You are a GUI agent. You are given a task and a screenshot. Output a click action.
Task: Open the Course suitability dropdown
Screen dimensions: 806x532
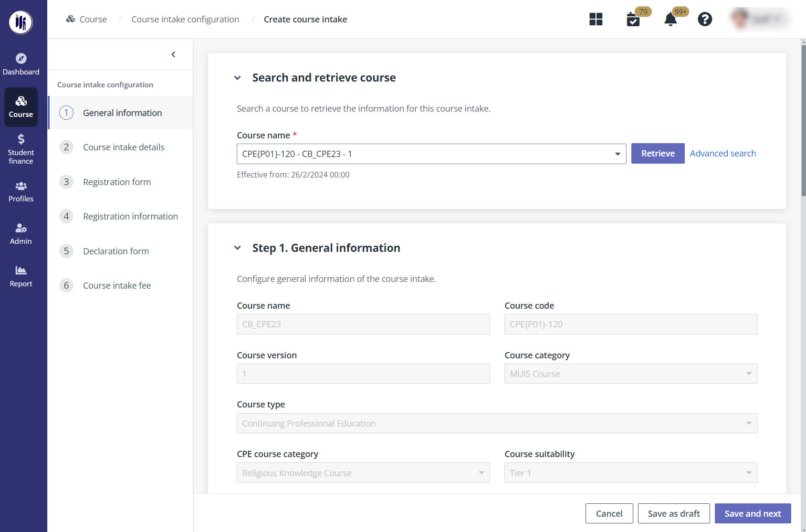pos(631,473)
